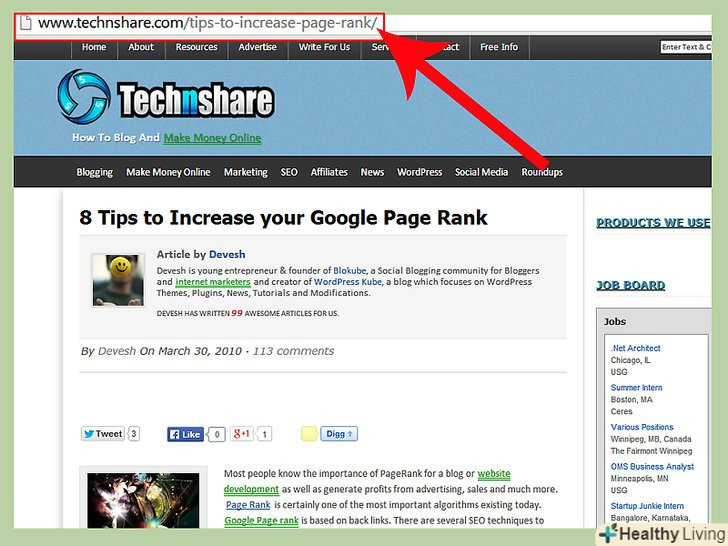This screenshot has height=546, width=728.
Task: Click the yellow icon beside Digg
Action: tap(309, 434)
